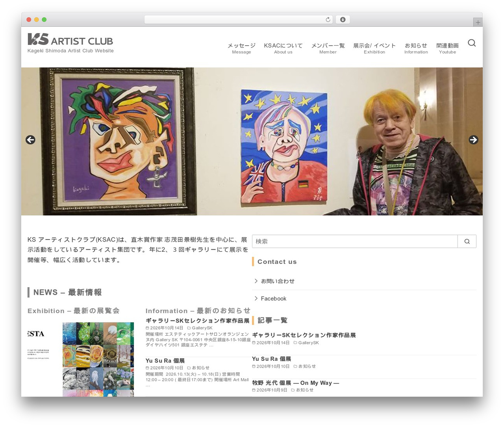Open a new browser tab with plus
The width and height of the screenshot is (504, 427).
click(x=478, y=22)
